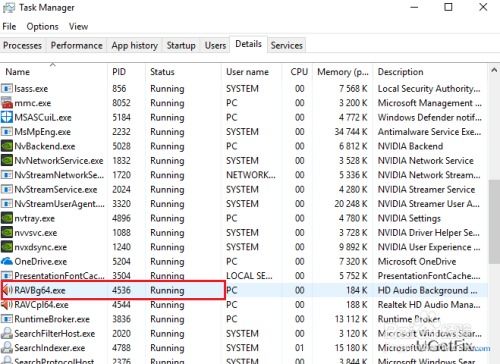Viewport: 500px width, 364px height.
Task: Click the SearchIndexer.exe icon
Action: [7, 348]
